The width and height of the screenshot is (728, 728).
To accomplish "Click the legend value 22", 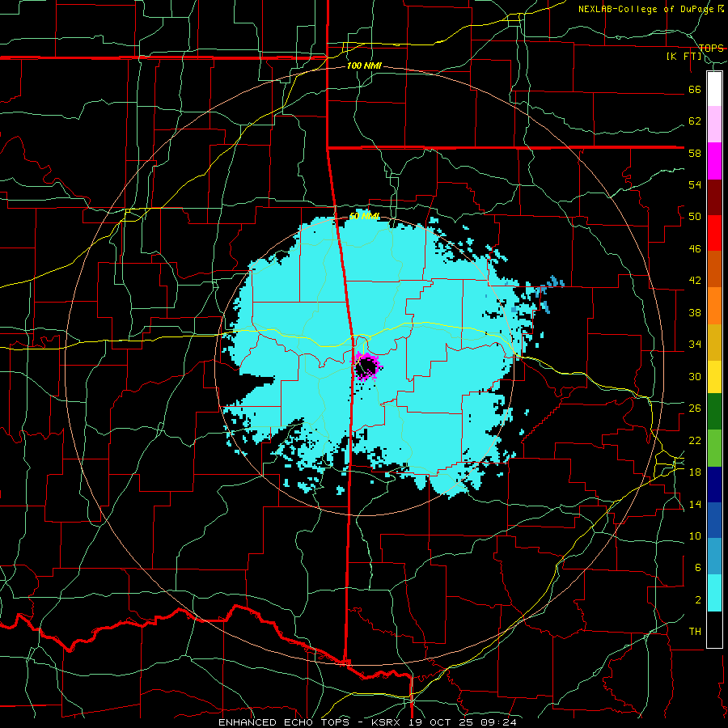I will [695, 441].
